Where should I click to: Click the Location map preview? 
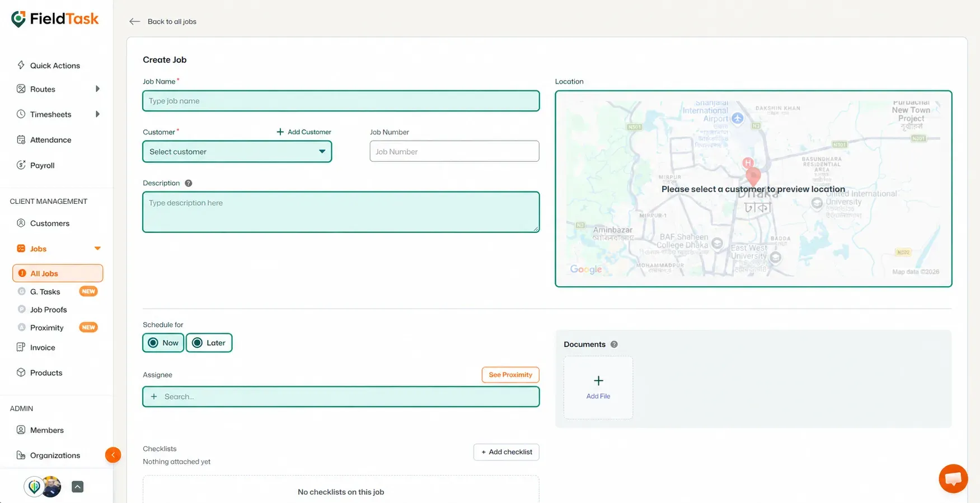pos(753,189)
